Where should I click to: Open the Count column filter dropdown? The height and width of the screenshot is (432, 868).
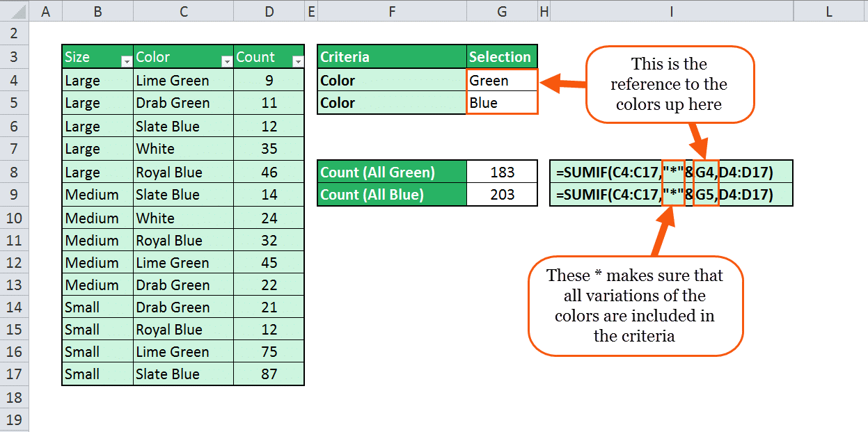pos(298,62)
